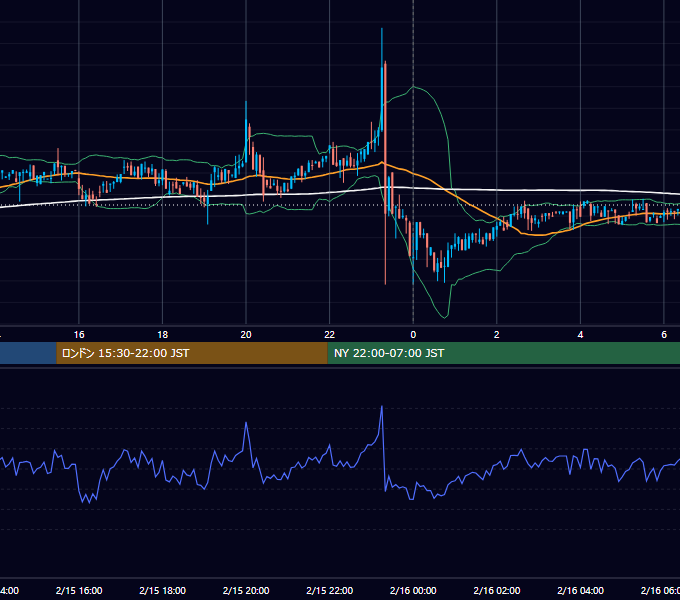Click the hour label 18 on the price chart axis
680x600 pixels.
click(163, 335)
